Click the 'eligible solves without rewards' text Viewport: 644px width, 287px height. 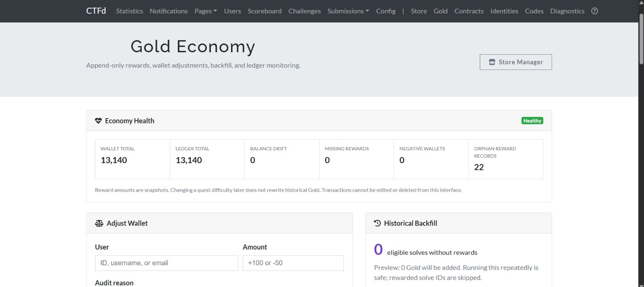point(432,252)
